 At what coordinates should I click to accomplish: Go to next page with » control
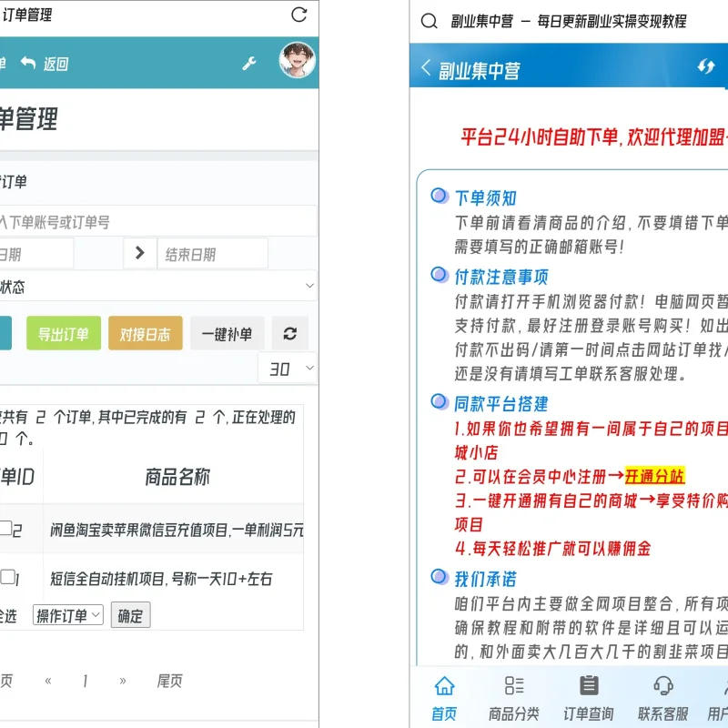[x=123, y=681]
